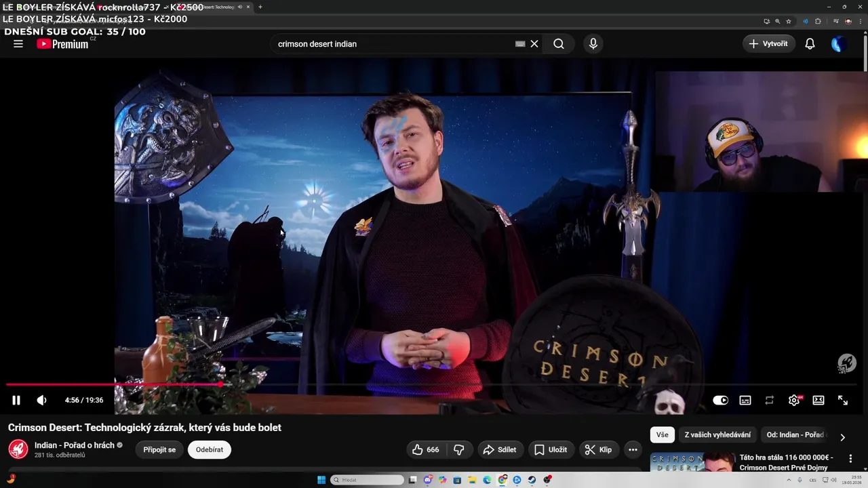Screen dimensions: 868x488
Task: Open the browser profile avatar
Action: (848, 22)
